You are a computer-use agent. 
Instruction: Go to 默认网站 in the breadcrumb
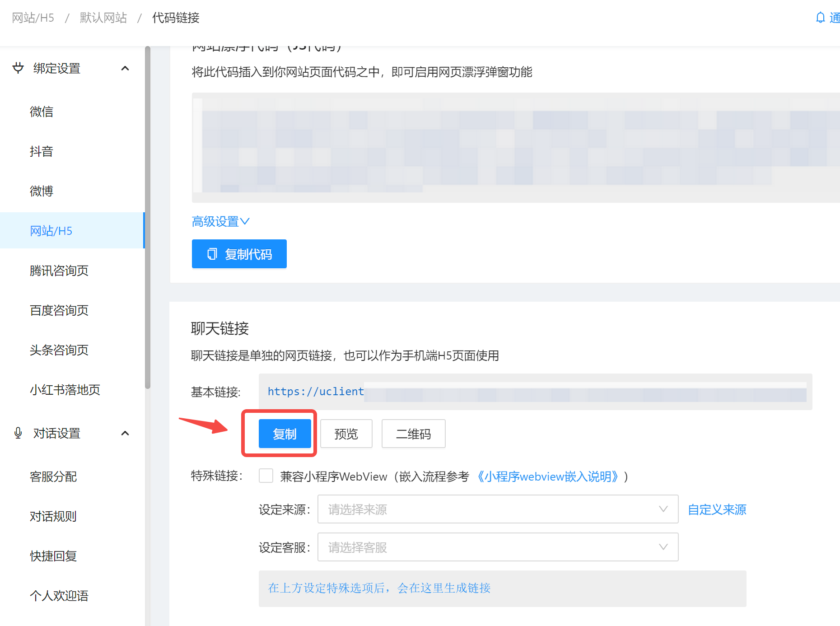pos(103,17)
